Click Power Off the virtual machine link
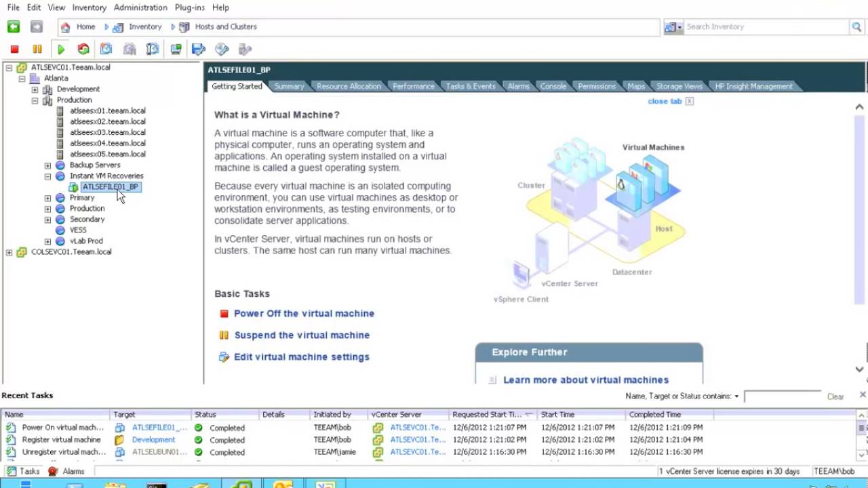Viewport: 868px width, 488px height. click(304, 314)
